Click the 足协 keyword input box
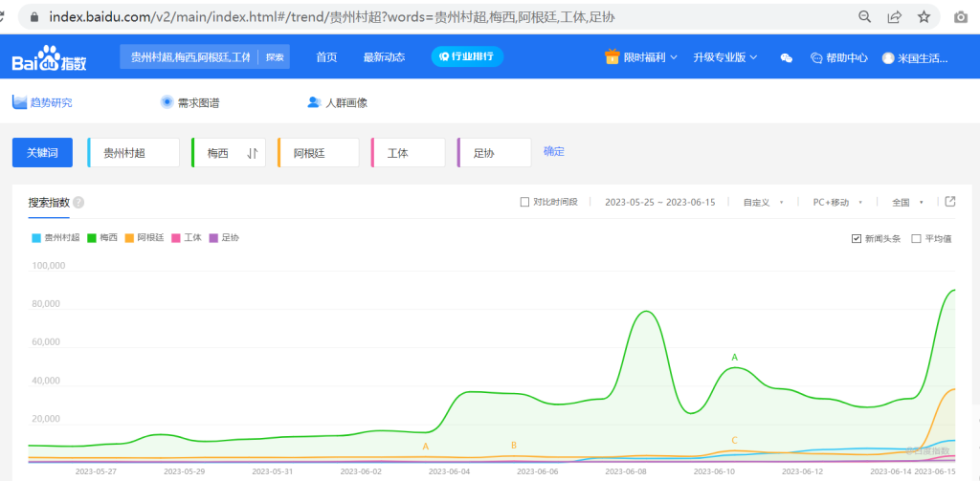980x481 pixels. (495, 152)
